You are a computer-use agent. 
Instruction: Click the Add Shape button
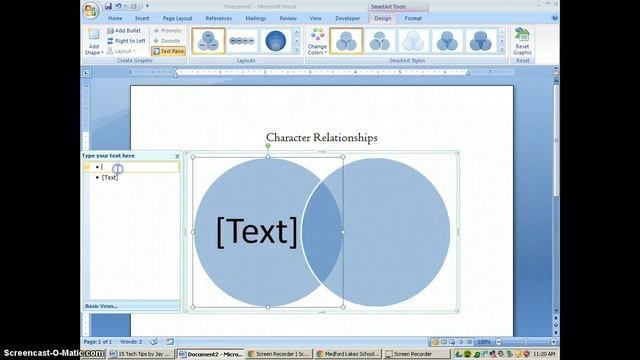(93, 42)
